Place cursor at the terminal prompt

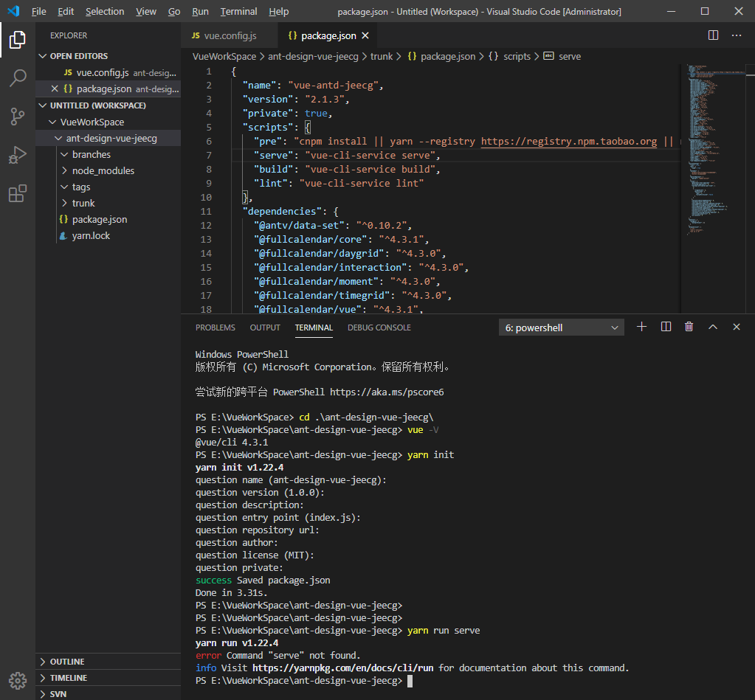[410, 681]
